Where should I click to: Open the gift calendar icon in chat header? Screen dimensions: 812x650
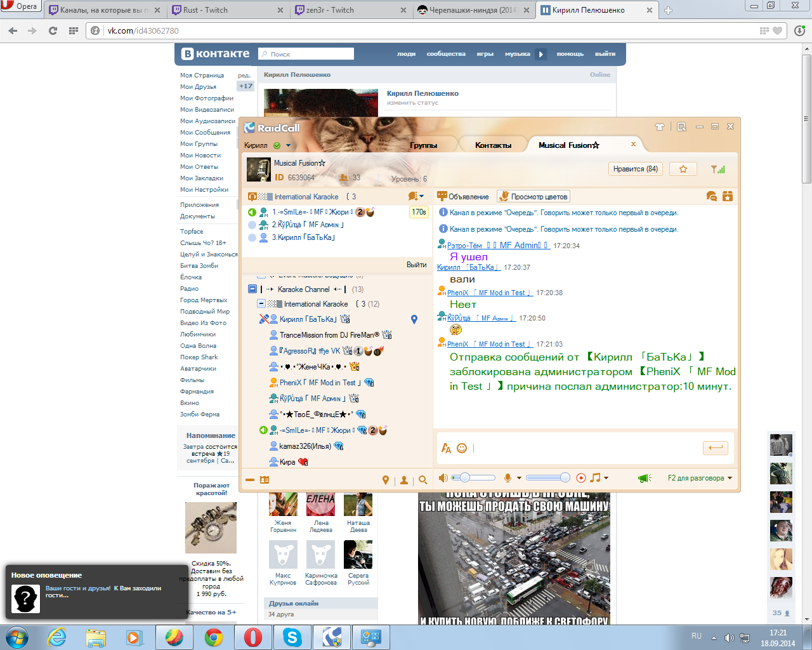[x=728, y=196]
